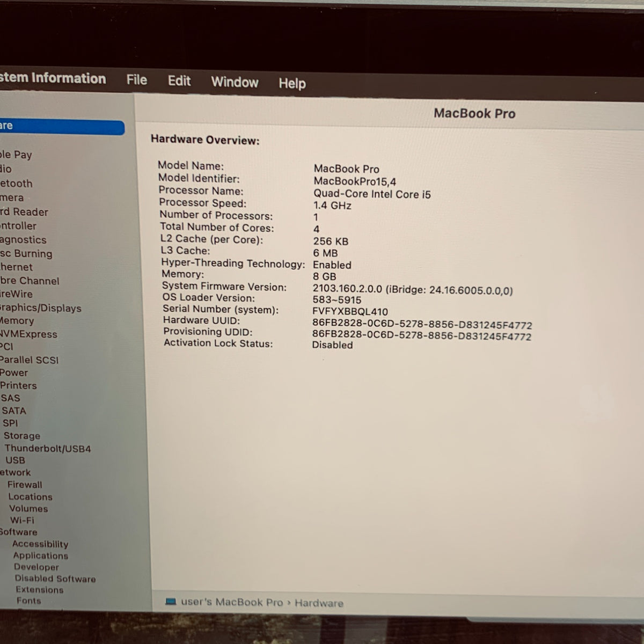Select the highlighted Hardware sidebar row

pyautogui.click(x=62, y=127)
